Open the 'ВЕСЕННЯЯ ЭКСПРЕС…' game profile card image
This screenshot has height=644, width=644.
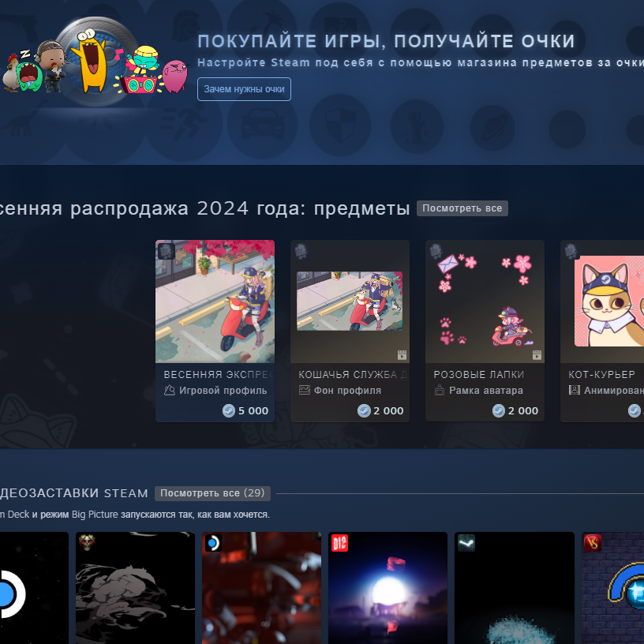click(215, 301)
